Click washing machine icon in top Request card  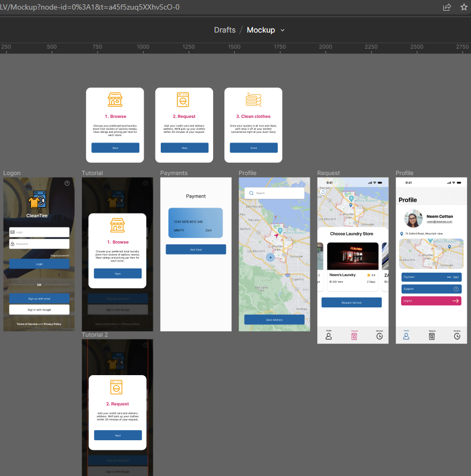point(183,100)
